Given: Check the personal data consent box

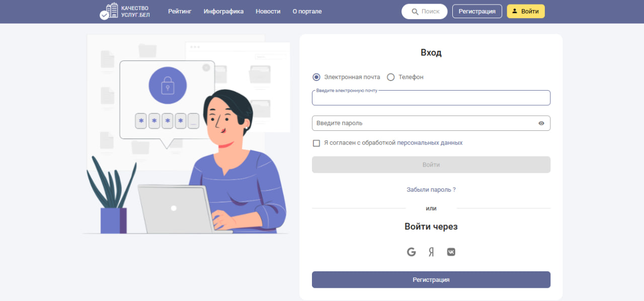Looking at the screenshot, I should pos(316,143).
